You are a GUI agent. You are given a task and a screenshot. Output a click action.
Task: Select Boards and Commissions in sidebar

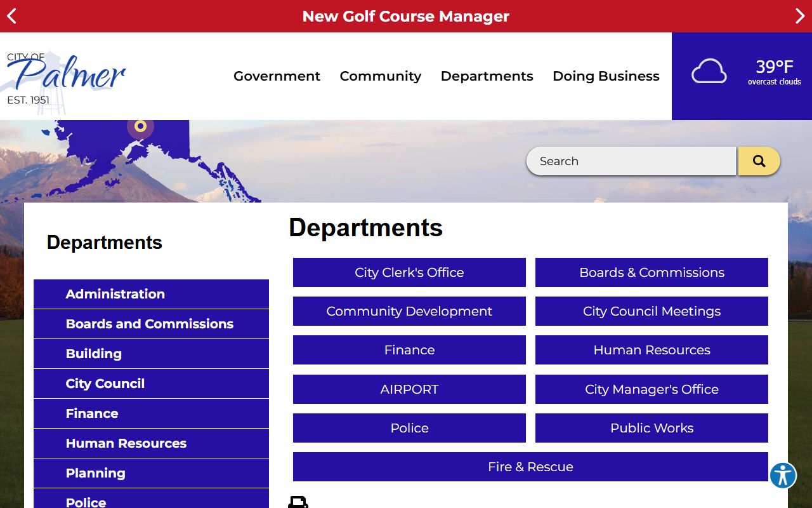pyautogui.click(x=151, y=324)
